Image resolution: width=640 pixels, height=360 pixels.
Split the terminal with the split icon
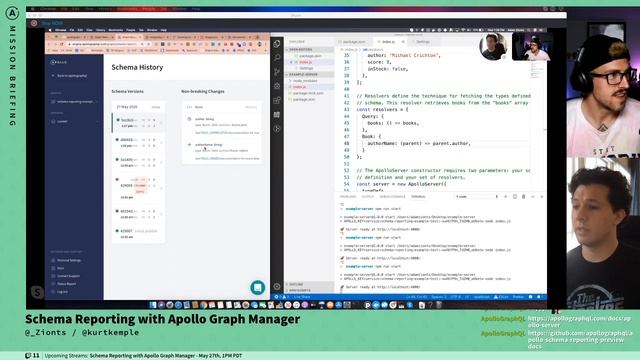click(x=515, y=197)
